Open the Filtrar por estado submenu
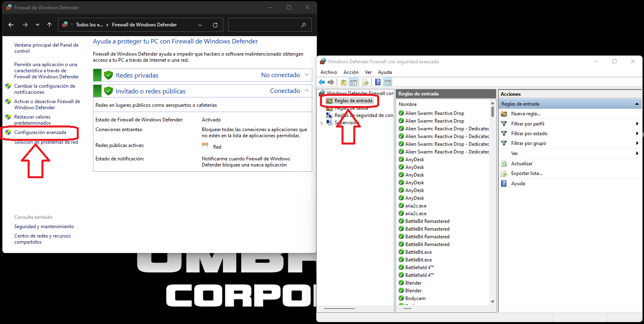 point(570,134)
